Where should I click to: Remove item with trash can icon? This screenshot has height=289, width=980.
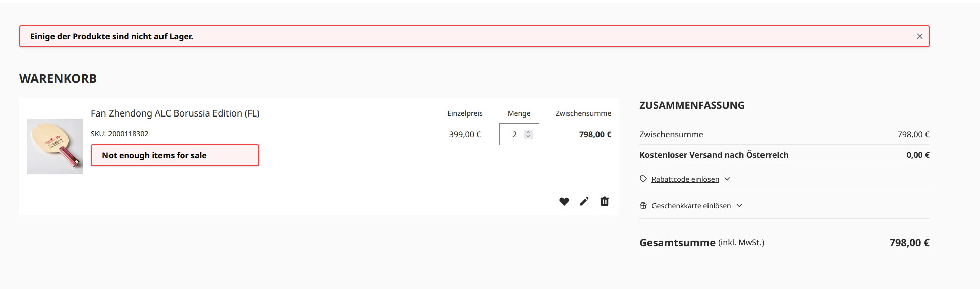click(x=605, y=201)
